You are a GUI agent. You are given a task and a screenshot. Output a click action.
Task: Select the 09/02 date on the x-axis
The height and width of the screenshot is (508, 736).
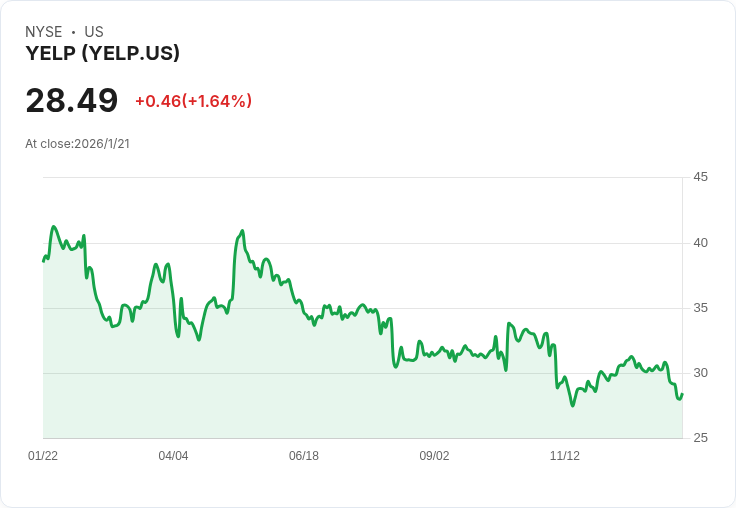[434, 456]
